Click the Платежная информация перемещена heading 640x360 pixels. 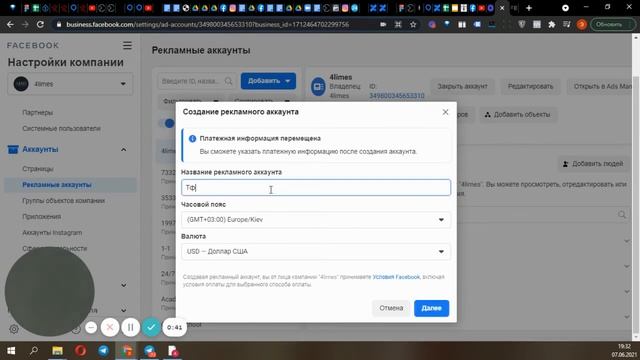coord(260,139)
